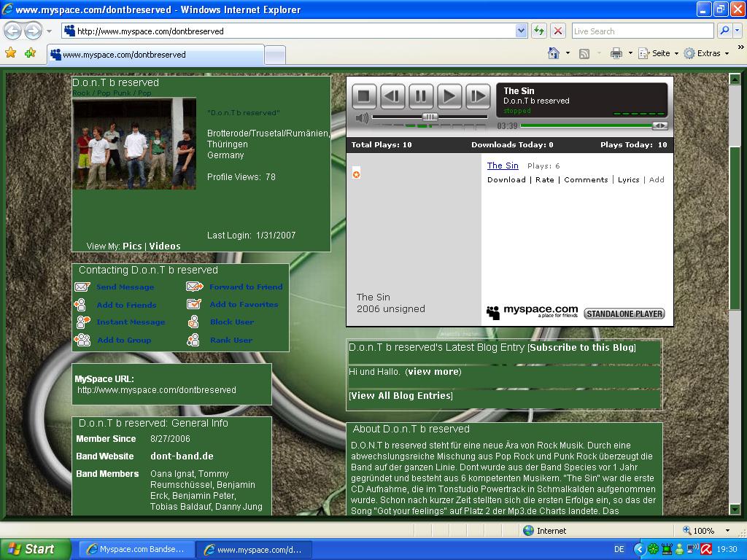Stop loading with the red X icon
This screenshot has height=560, width=747.
[558, 31]
